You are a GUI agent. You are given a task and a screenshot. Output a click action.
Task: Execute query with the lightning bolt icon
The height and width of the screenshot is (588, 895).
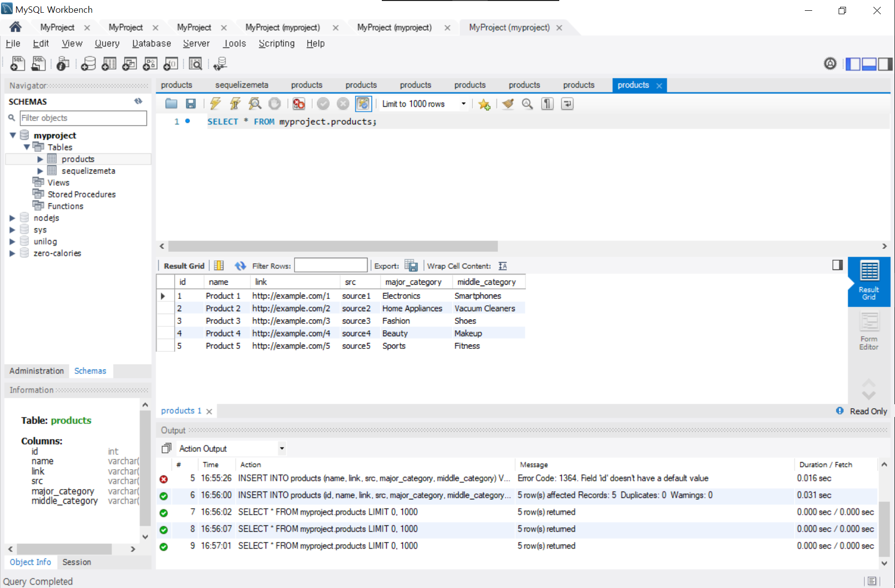tap(215, 103)
